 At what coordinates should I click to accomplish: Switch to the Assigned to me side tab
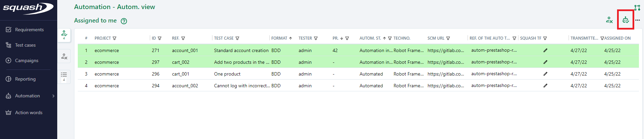(x=64, y=35)
